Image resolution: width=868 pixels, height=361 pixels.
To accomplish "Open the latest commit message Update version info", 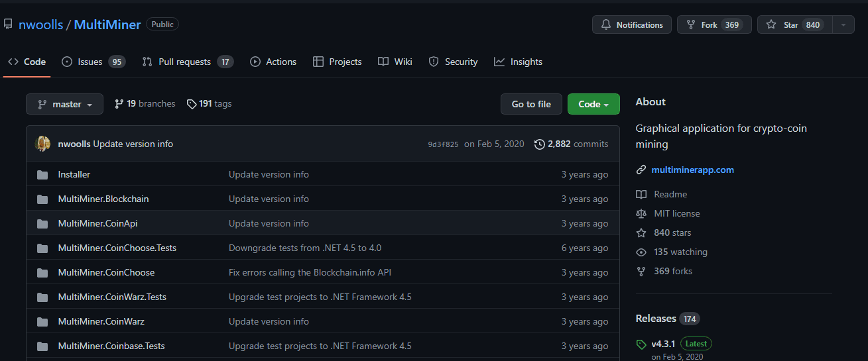I will tap(133, 144).
